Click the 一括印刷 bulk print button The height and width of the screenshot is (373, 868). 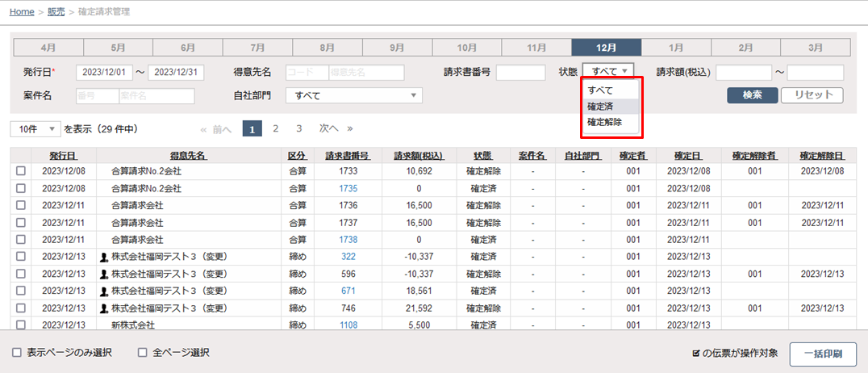click(x=823, y=354)
